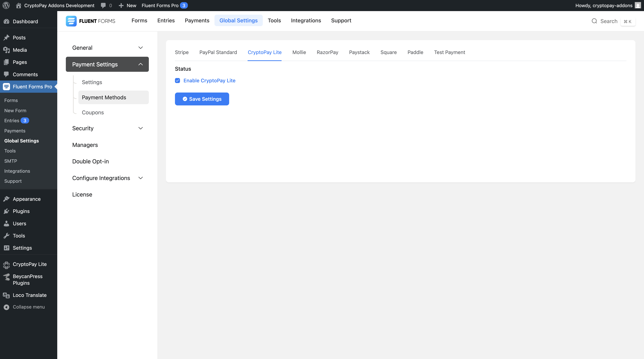This screenshot has width=644, height=359.
Task: Expand the General settings section
Action: (107, 48)
